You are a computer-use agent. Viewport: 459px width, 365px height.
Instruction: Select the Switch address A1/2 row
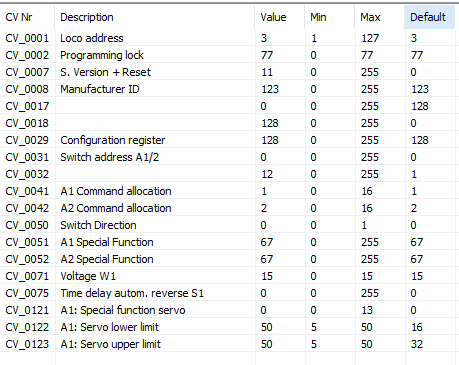pyautogui.click(x=228, y=157)
